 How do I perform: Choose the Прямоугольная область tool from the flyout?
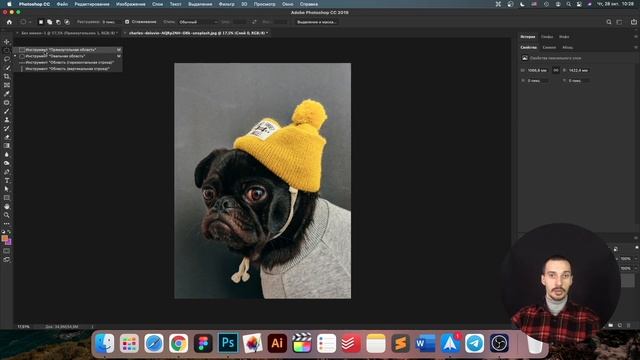coord(67,50)
